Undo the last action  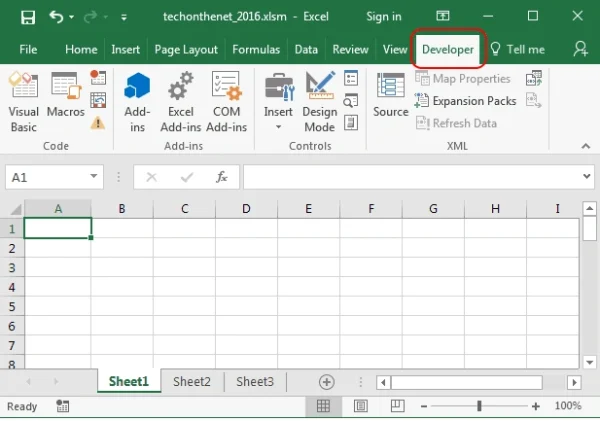[x=56, y=17]
